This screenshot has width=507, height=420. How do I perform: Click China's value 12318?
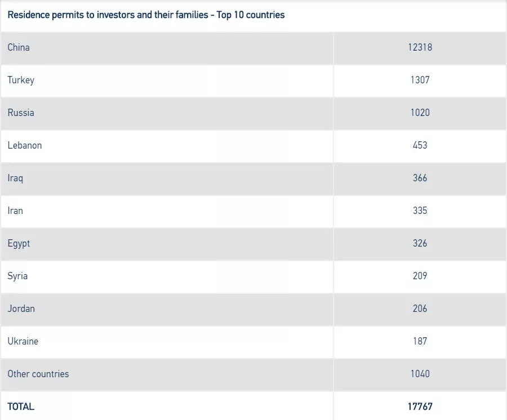420,47
